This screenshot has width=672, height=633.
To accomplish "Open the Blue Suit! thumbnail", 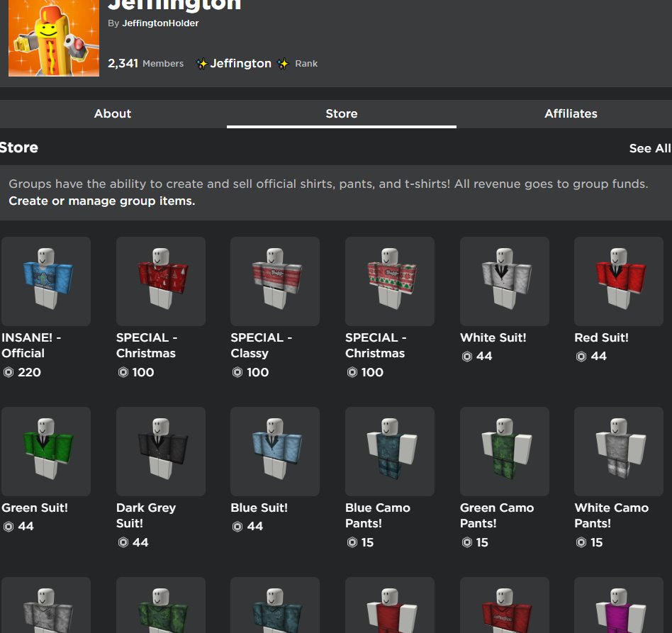I will 275,452.
